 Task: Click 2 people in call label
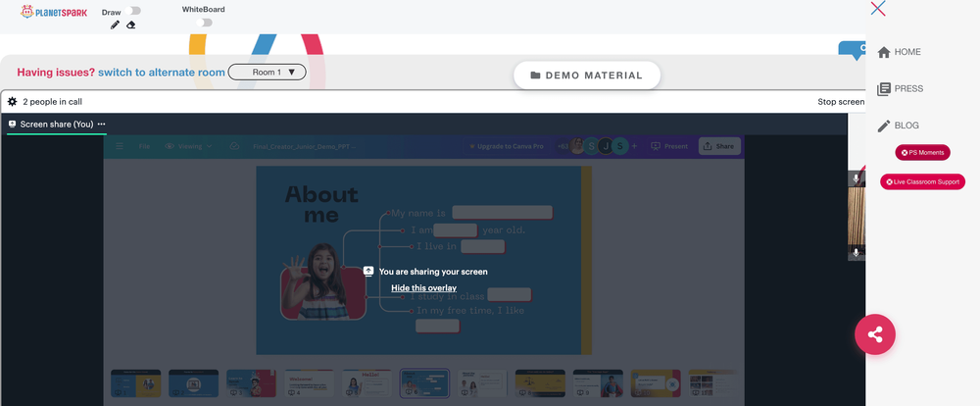tap(53, 101)
